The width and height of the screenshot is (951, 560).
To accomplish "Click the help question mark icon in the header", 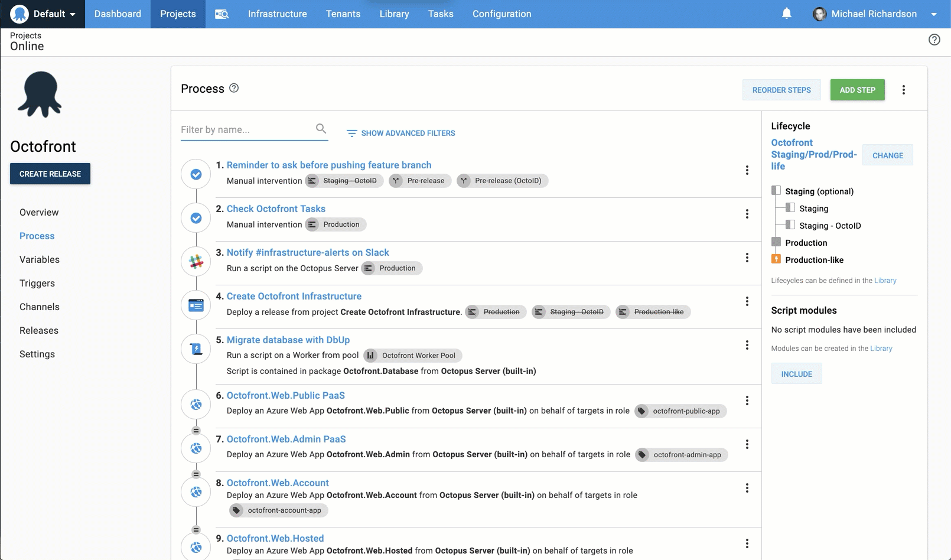I will click(x=934, y=40).
